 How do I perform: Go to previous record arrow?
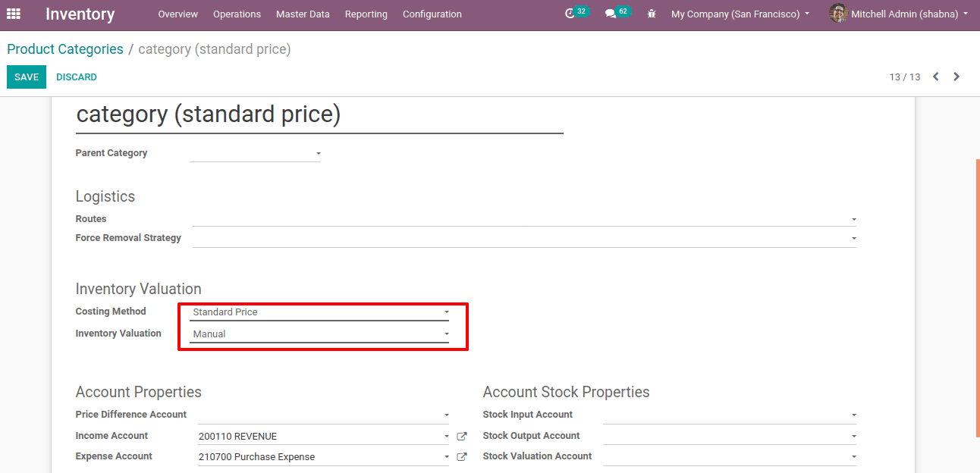click(x=936, y=77)
